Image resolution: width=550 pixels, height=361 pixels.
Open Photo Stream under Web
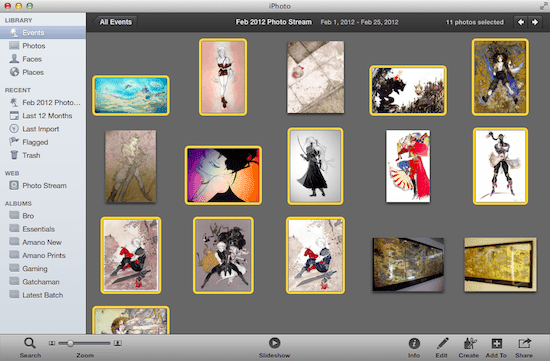pyautogui.click(x=43, y=186)
